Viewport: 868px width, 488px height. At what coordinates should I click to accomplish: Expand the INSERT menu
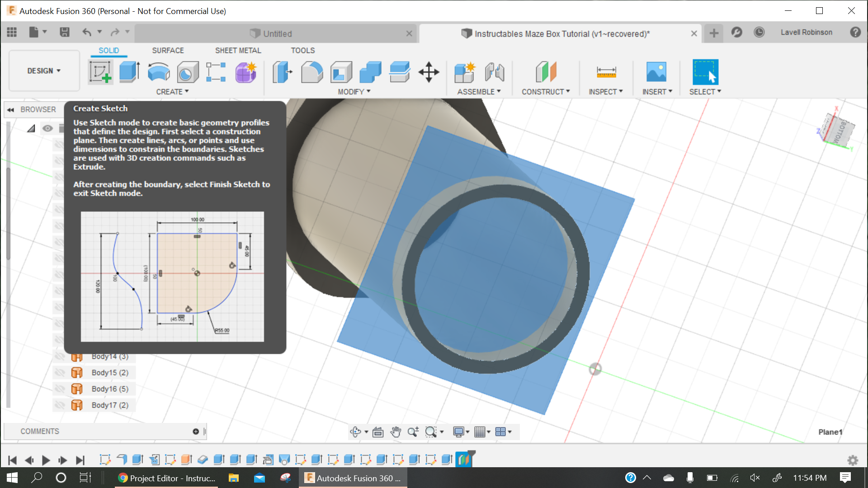pos(657,92)
